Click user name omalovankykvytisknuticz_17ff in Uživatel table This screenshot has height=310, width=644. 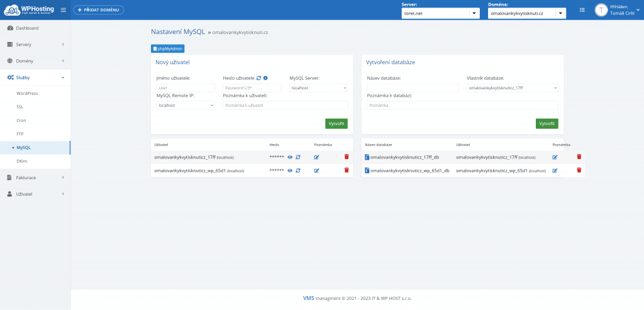[184, 157]
